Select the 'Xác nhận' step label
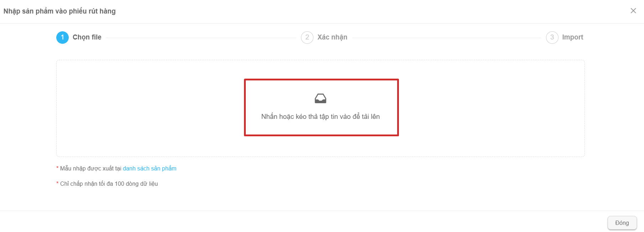The height and width of the screenshot is (232, 644). click(332, 37)
